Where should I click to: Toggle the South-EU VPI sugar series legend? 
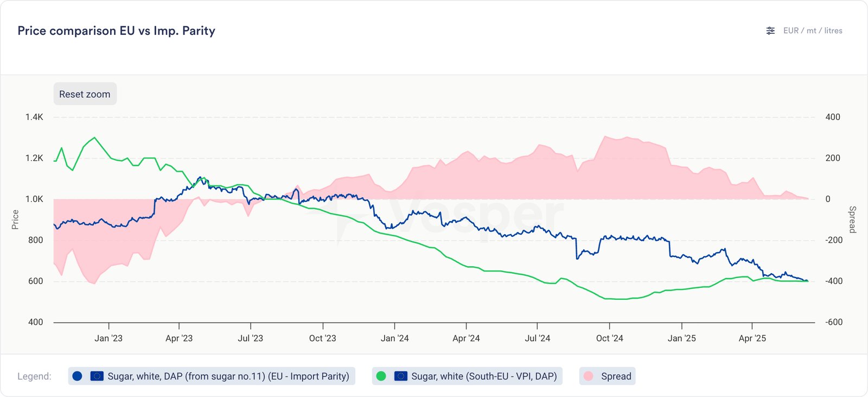483,376
